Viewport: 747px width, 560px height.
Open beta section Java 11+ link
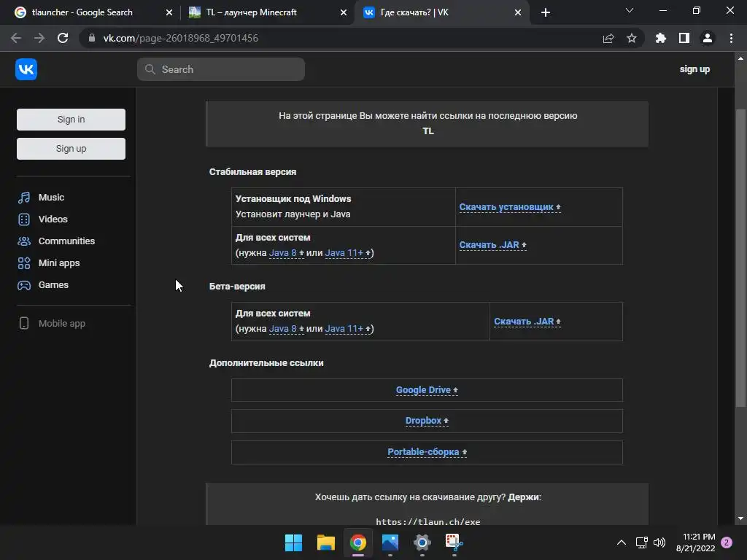[348, 329]
